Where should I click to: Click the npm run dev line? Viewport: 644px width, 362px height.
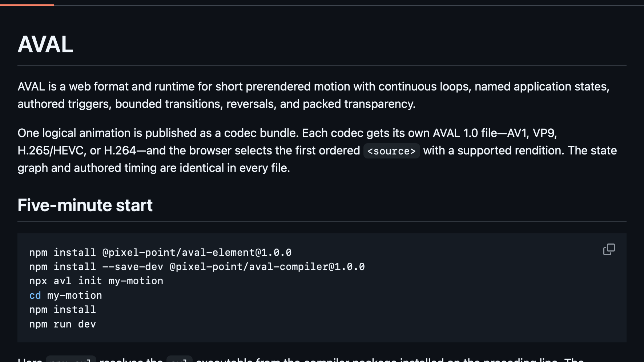click(63, 324)
